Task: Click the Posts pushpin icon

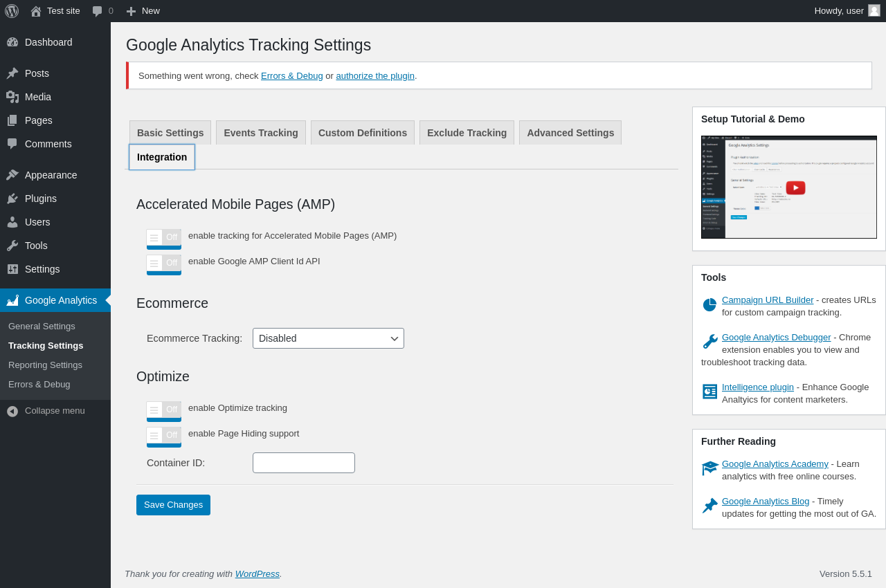Action: pyautogui.click(x=12, y=73)
